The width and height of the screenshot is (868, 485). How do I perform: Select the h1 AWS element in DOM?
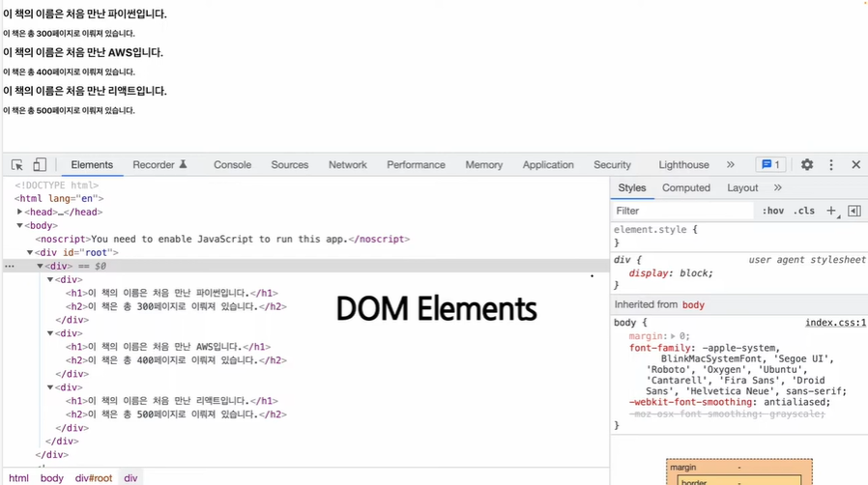[168, 347]
